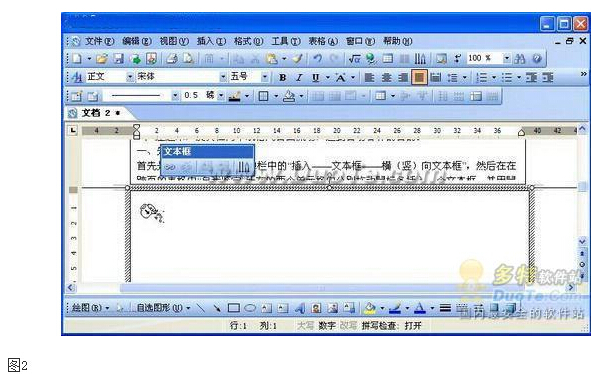Image resolution: width=606 pixels, height=374 pixels.
Task: Click the draw table icon
Action: 77,96
